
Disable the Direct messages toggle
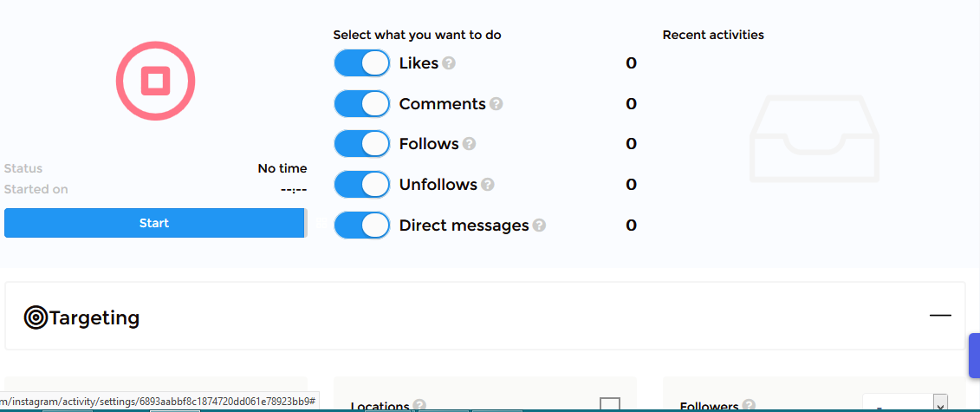[362, 225]
